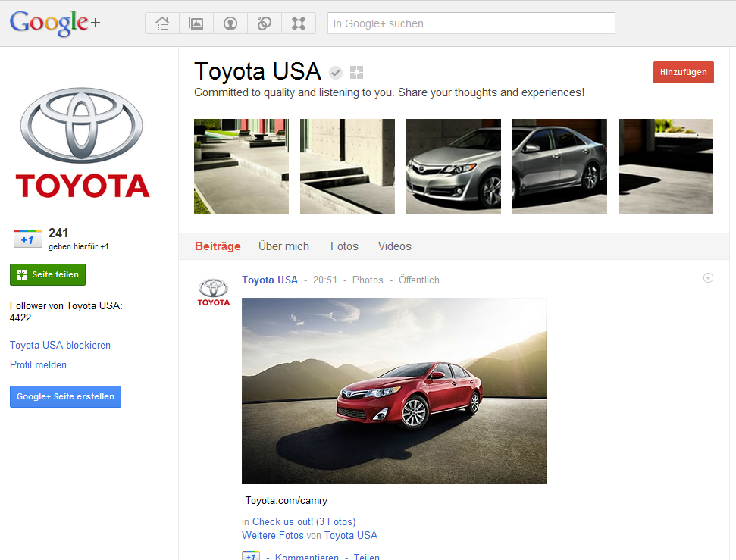The image size is (736, 560).
Task: Click the red Hinzufügen button
Action: [x=684, y=72]
